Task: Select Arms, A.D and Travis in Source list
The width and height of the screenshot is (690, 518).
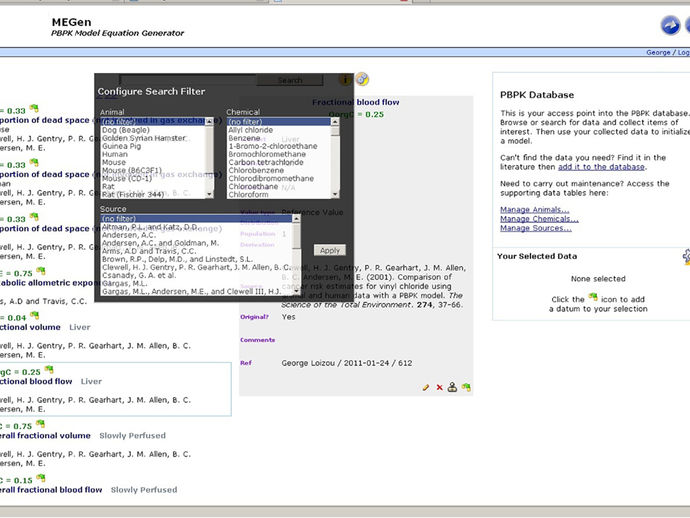Action: pyautogui.click(x=196, y=251)
